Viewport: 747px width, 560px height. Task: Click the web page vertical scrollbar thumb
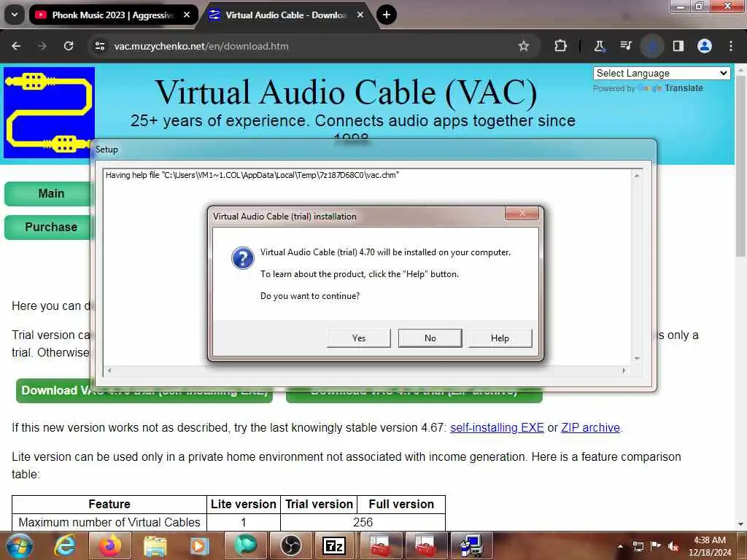click(740, 167)
